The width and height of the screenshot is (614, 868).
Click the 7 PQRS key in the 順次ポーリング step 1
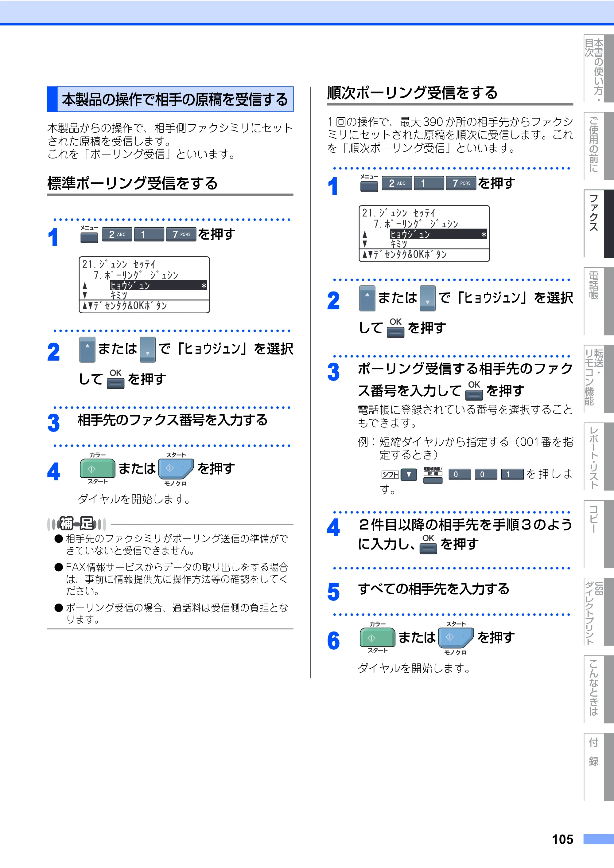[x=461, y=183]
